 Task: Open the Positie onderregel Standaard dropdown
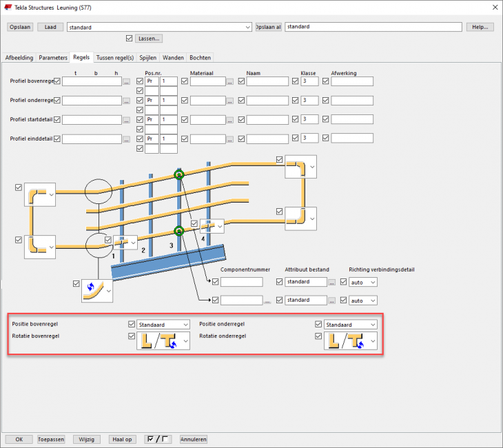click(x=351, y=324)
